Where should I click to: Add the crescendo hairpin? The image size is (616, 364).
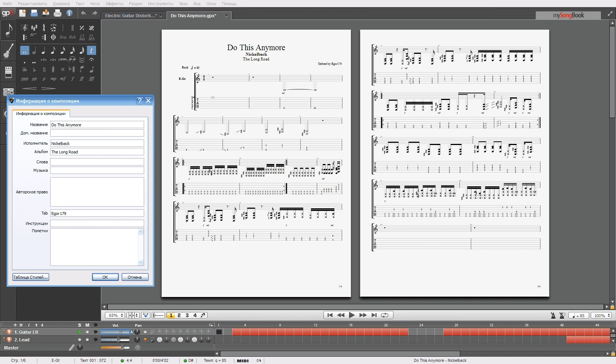coord(29,88)
